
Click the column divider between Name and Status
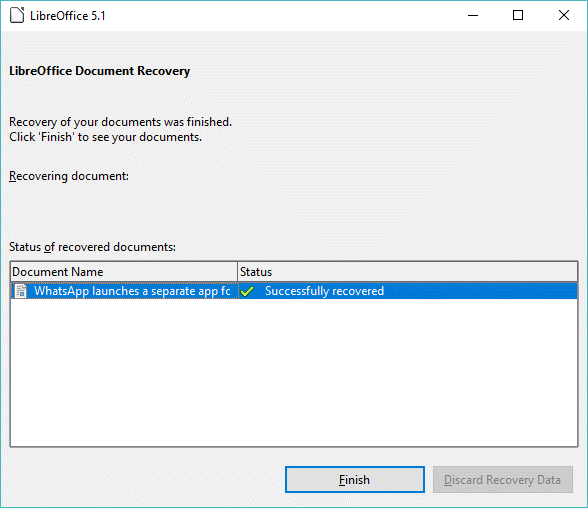point(238,271)
